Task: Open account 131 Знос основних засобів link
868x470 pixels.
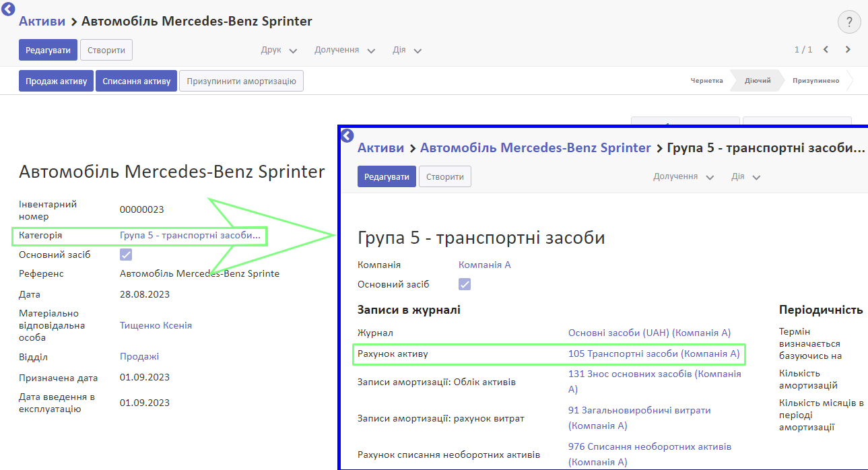Action: click(x=655, y=381)
